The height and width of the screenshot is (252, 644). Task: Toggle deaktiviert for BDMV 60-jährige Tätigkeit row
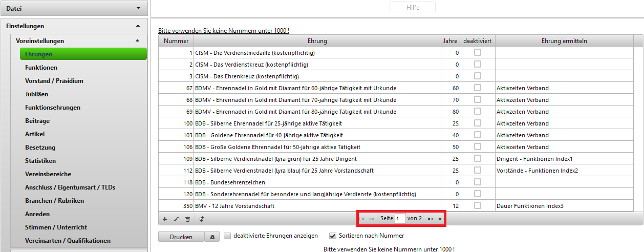coord(477,88)
